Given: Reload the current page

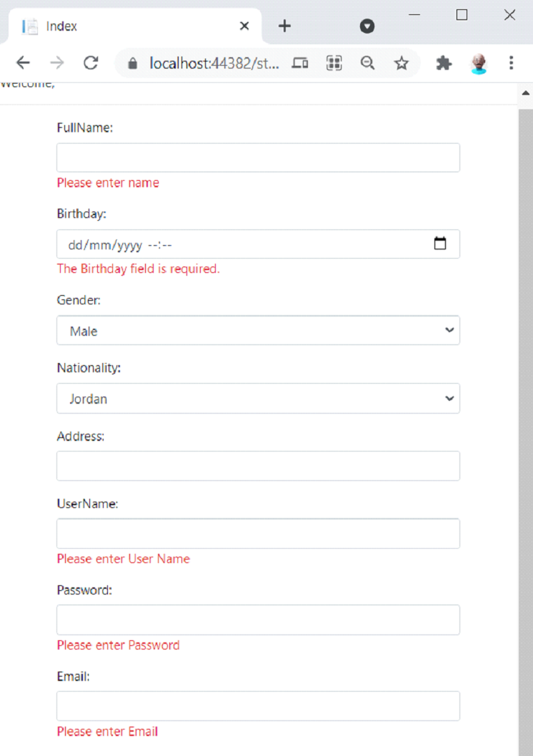Looking at the screenshot, I should click(x=91, y=63).
